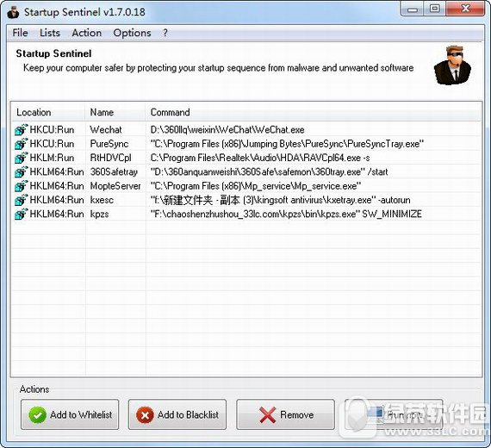Click the registry icon of the Wechat row
The image size is (491, 448).
(x=21, y=129)
